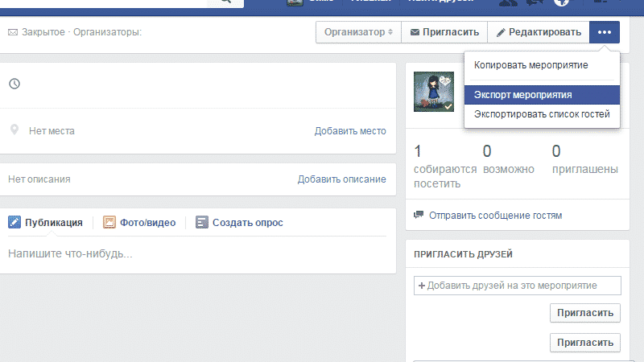Click the clock icon in event details

[x=14, y=84]
